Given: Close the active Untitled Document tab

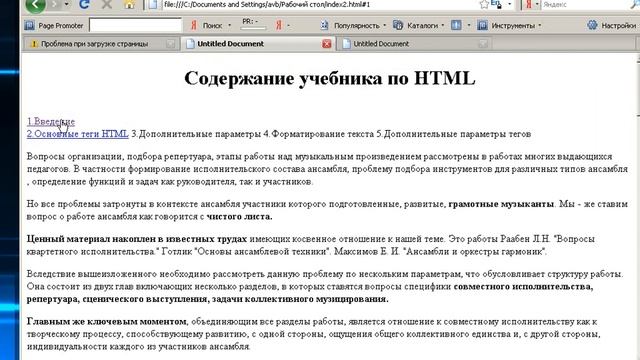Looking at the screenshot, I should pos(327,44).
